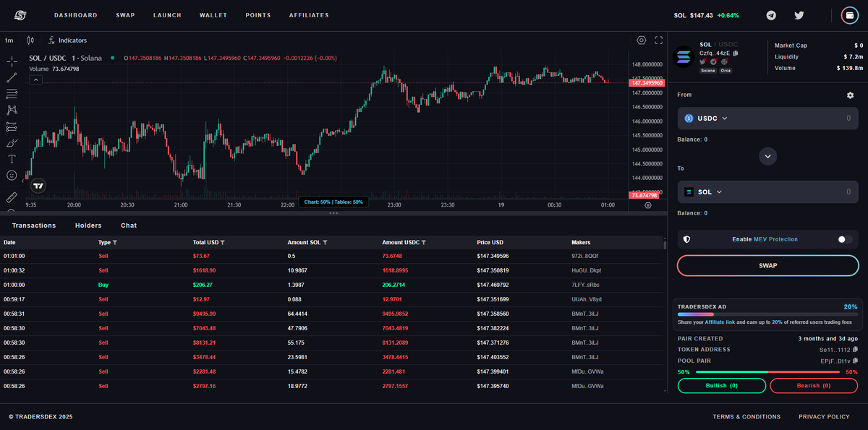Go to the Dashboard page
This screenshot has height=430, width=868.
[x=75, y=15]
